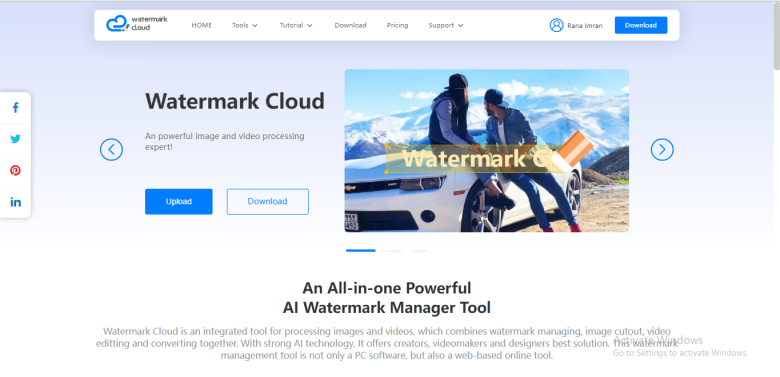Click the page's vertical scrollbar

pyautogui.click(x=776, y=36)
